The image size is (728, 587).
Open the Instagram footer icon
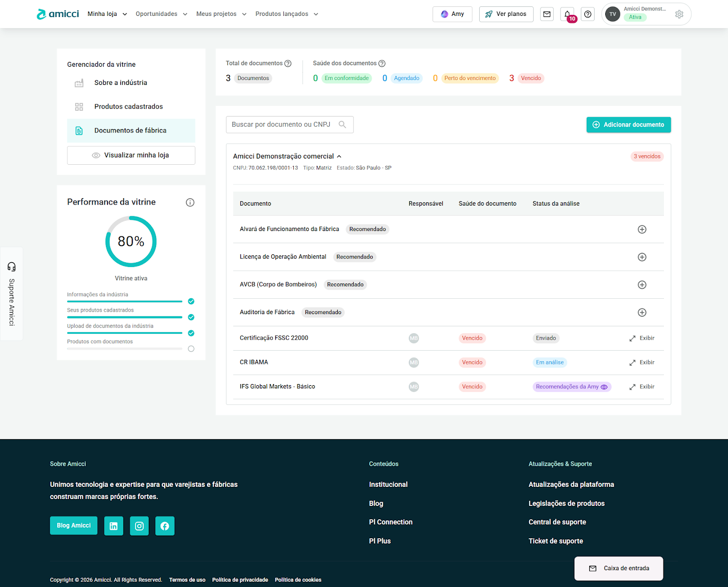point(139,526)
